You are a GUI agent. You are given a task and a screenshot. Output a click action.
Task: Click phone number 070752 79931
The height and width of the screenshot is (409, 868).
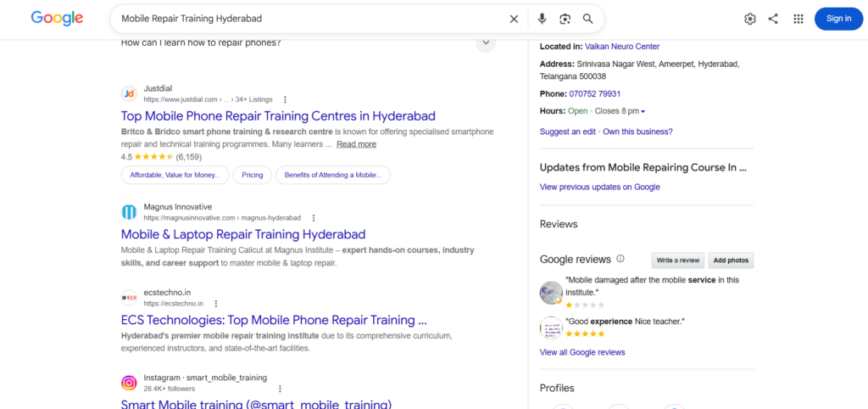pyautogui.click(x=594, y=93)
